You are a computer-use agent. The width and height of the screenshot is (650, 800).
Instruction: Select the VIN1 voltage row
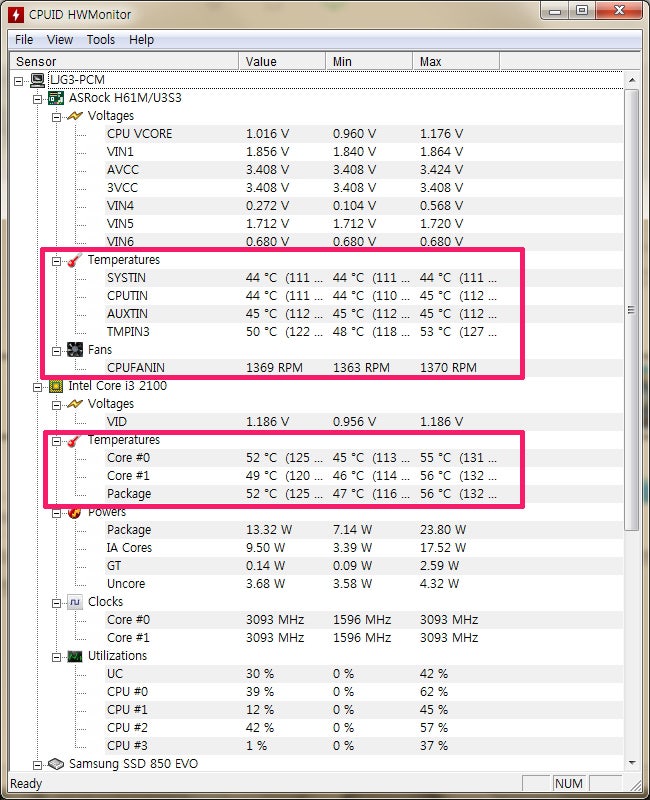point(364,152)
